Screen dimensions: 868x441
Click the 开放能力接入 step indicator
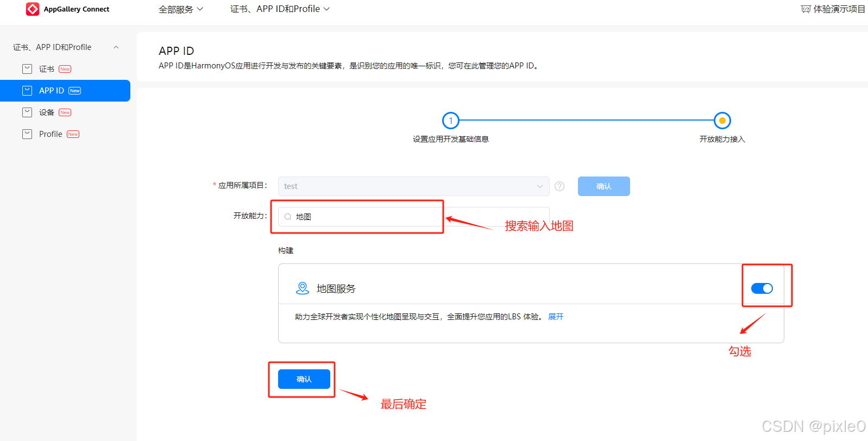722,121
